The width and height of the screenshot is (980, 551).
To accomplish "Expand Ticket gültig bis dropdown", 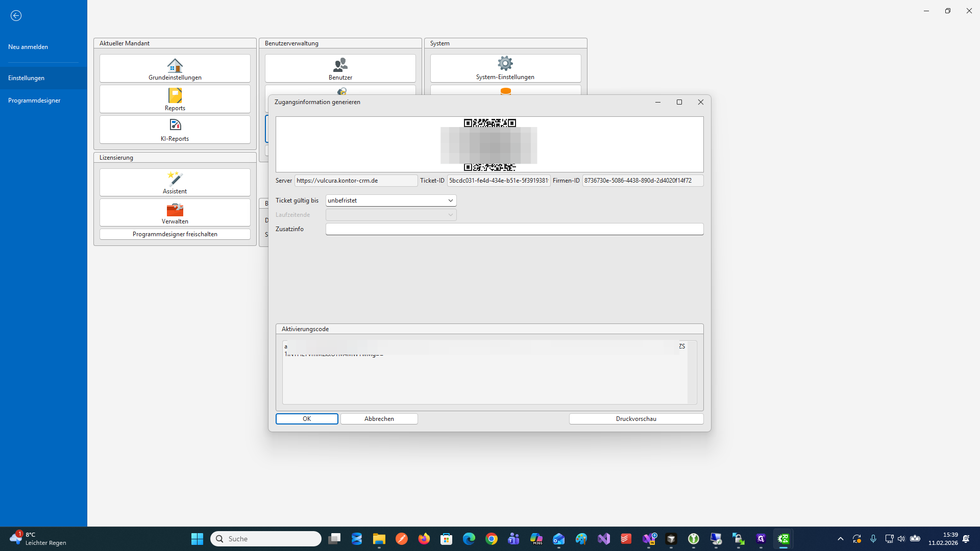I will point(450,201).
